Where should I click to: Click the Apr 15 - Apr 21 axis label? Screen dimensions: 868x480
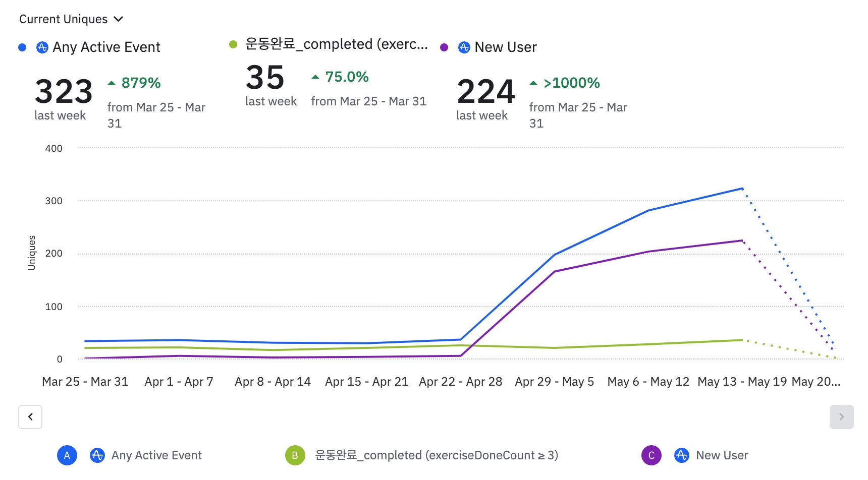click(367, 382)
